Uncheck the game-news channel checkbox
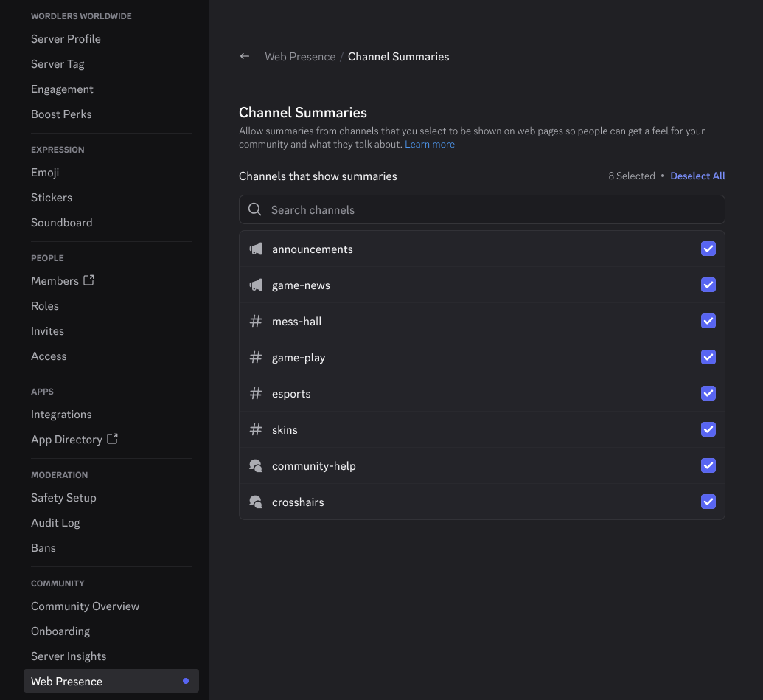 point(708,284)
